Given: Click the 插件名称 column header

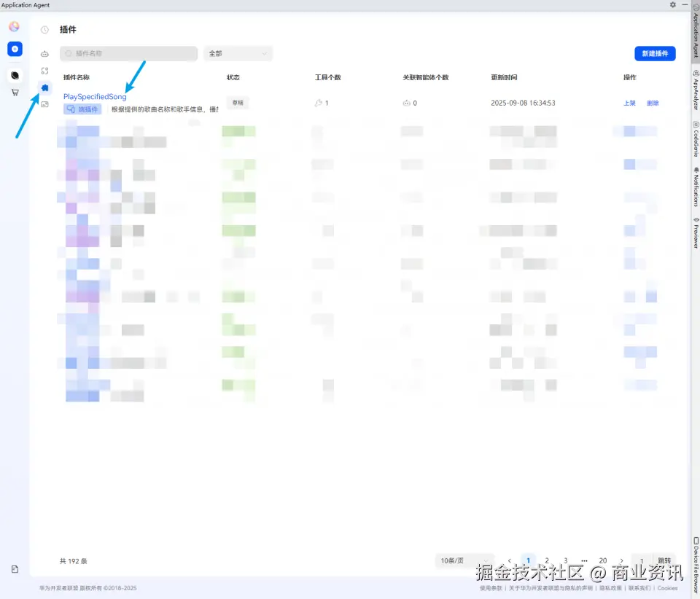Looking at the screenshot, I should 77,77.
